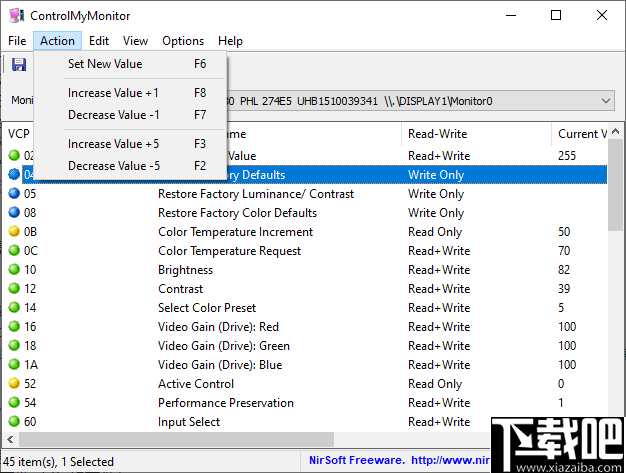Choose Decrease Value -5 menu entry

[x=131, y=166]
